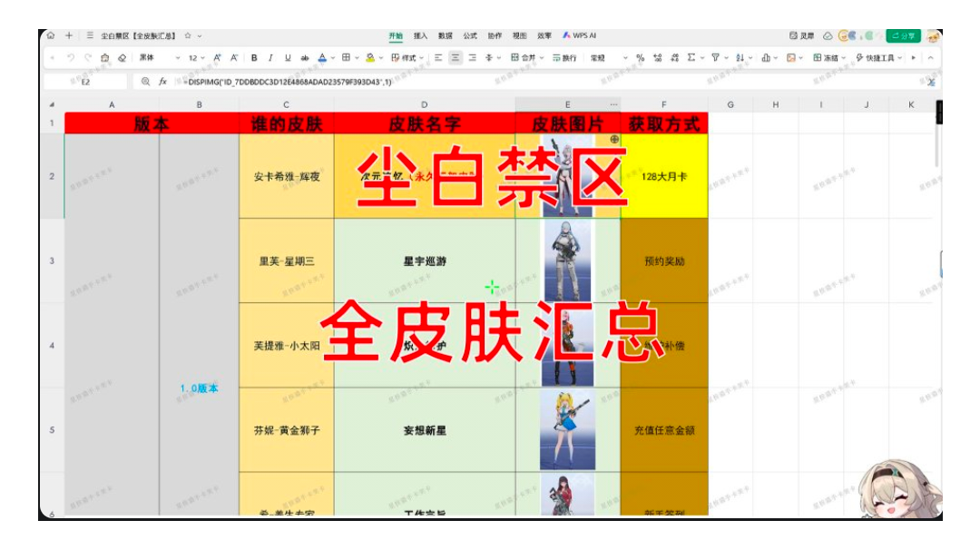Toggle italic text formatting
The width and height of the screenshot is (980, 550).
(270, 57)
